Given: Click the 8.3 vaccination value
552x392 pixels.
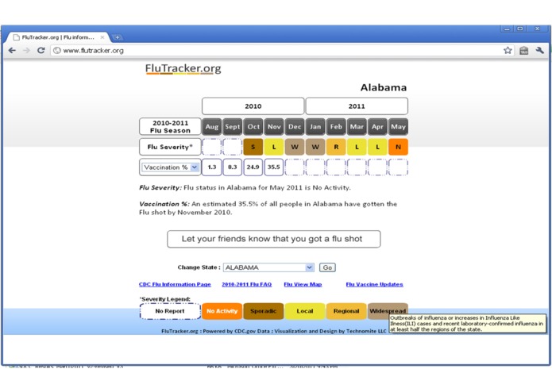Looking at the screenshot, I should tap(233, 167).
